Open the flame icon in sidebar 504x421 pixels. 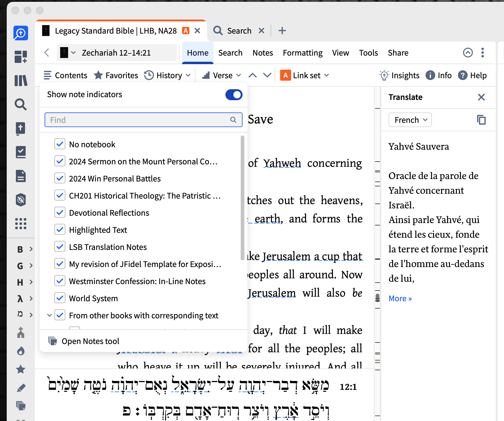pyautogui.click(x=21, y=351)
